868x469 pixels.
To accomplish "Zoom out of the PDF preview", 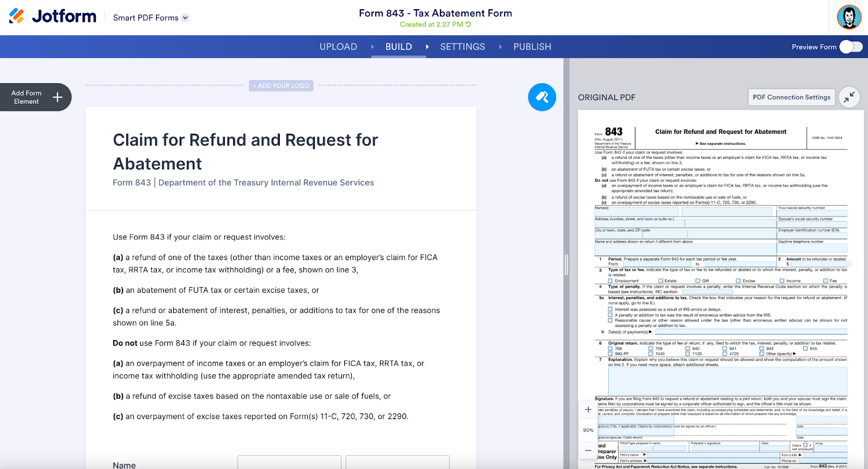I will tap(588, 451).
